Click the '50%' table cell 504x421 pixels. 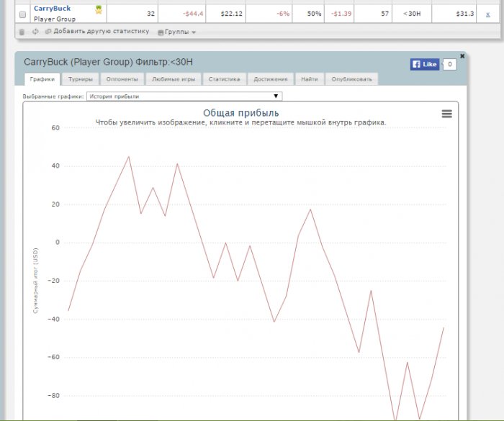308,14
